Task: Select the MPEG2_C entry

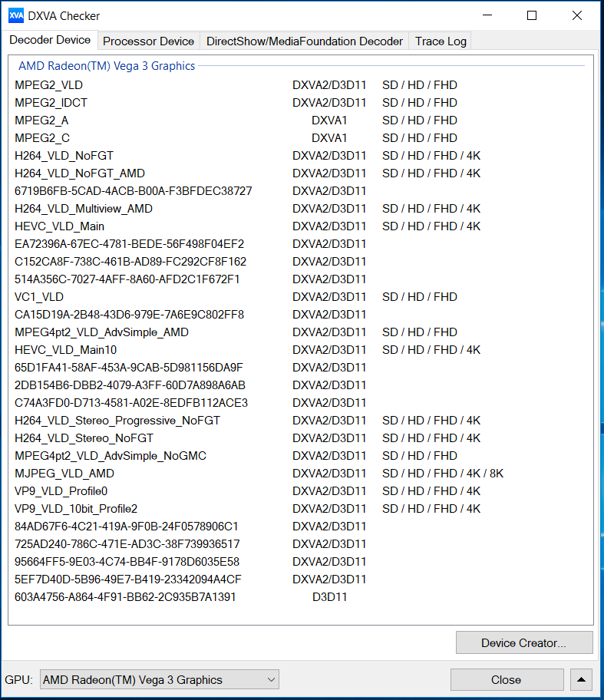Action: point(299,138)
